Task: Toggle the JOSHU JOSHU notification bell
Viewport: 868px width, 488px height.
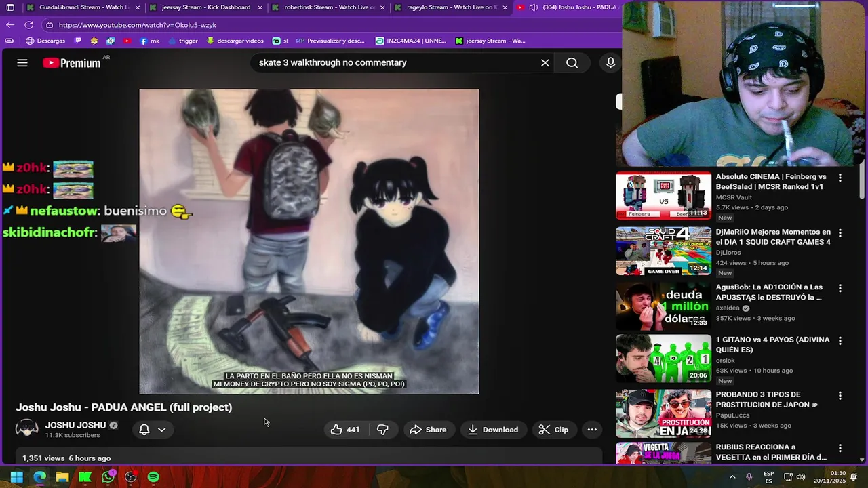Action: pyautogui.click(x=144, y=430)
